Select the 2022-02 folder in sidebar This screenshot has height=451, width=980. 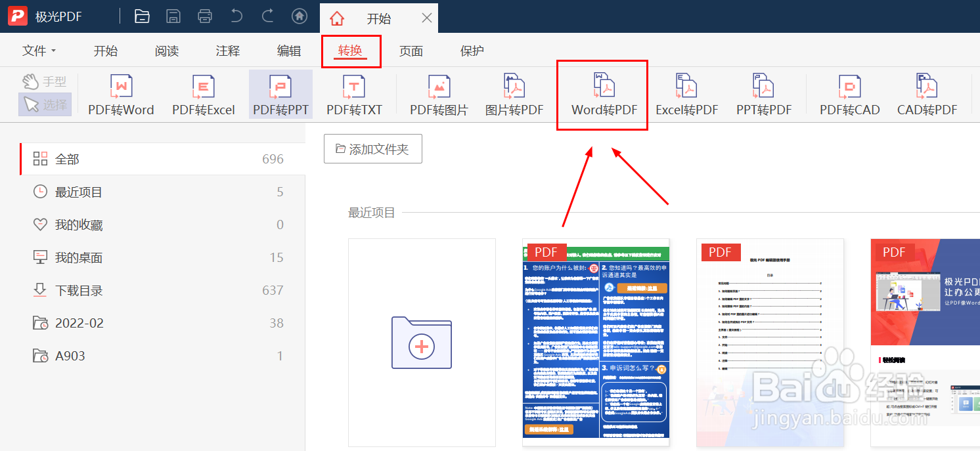tap(162, 323)
